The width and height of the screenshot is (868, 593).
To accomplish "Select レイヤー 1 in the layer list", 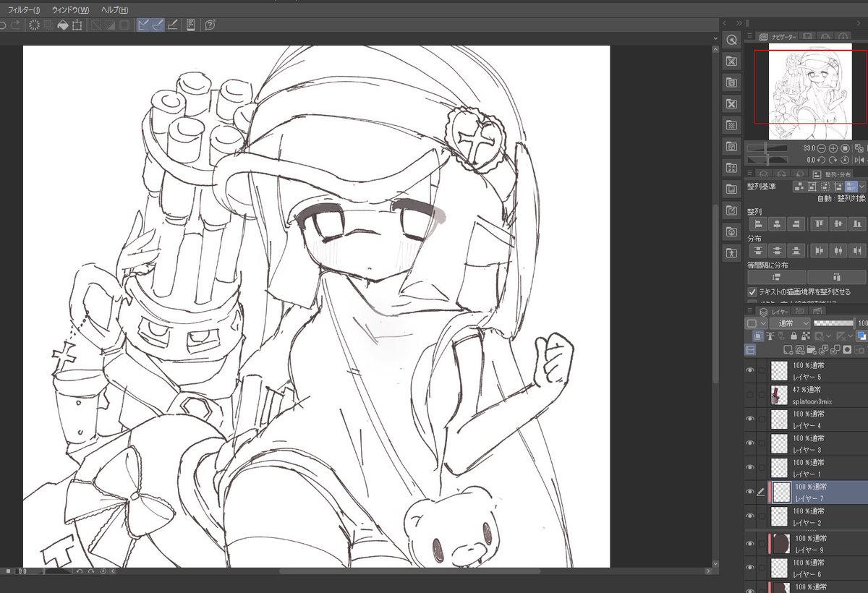I will 817,468.
